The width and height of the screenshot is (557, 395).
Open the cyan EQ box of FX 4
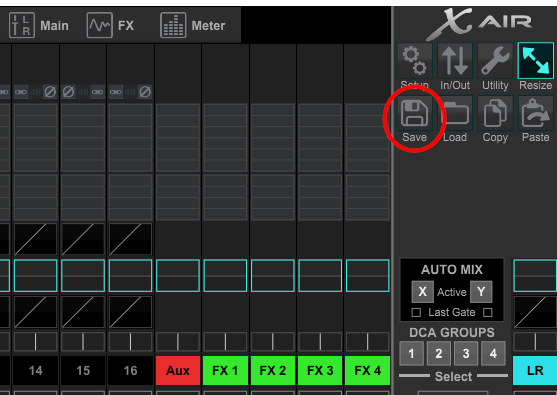point(368,276)
